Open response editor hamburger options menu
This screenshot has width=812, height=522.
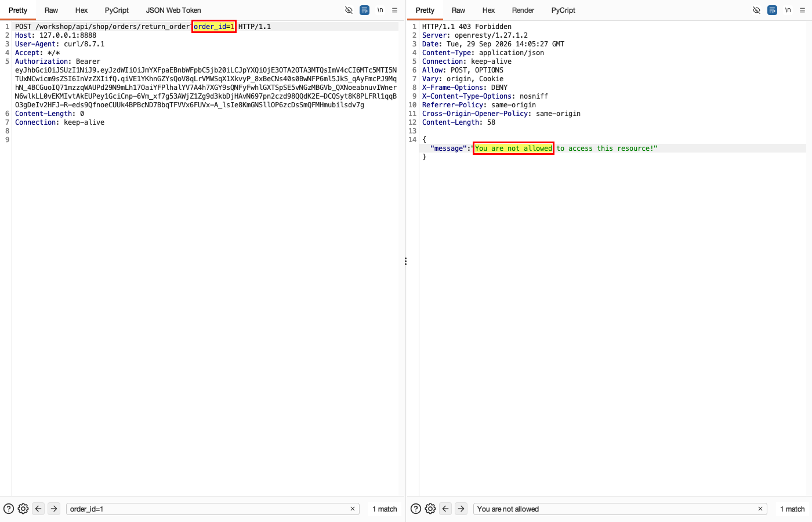click(x=802, y=10)
